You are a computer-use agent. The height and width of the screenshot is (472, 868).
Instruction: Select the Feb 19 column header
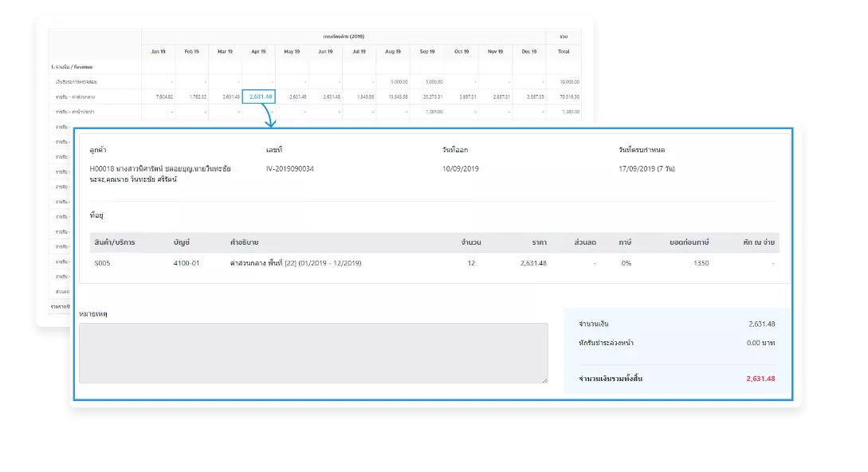191,52
